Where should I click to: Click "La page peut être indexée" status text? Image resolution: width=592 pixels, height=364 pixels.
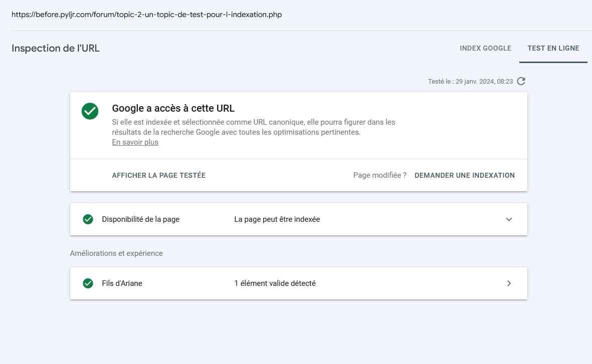[277, 219]
